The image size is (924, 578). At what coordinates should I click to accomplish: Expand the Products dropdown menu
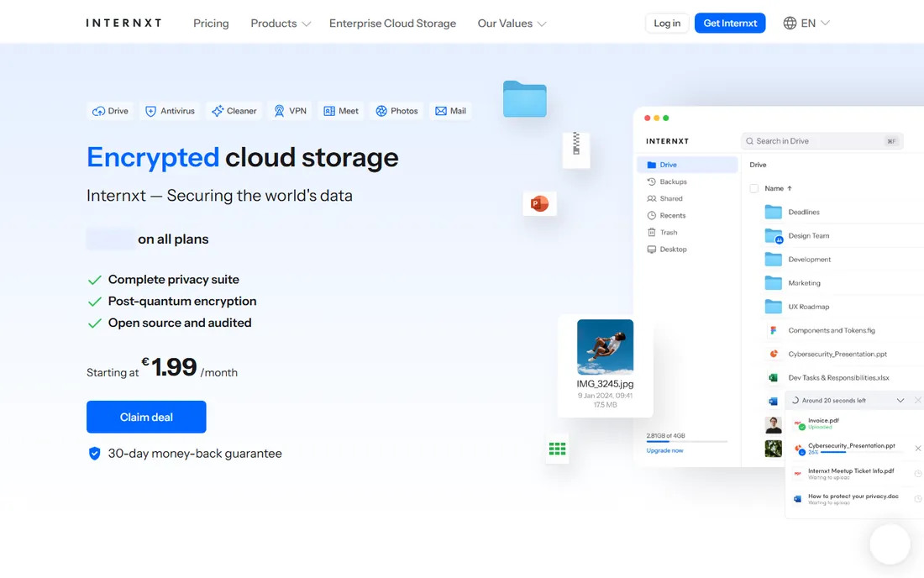click(281, 23)
